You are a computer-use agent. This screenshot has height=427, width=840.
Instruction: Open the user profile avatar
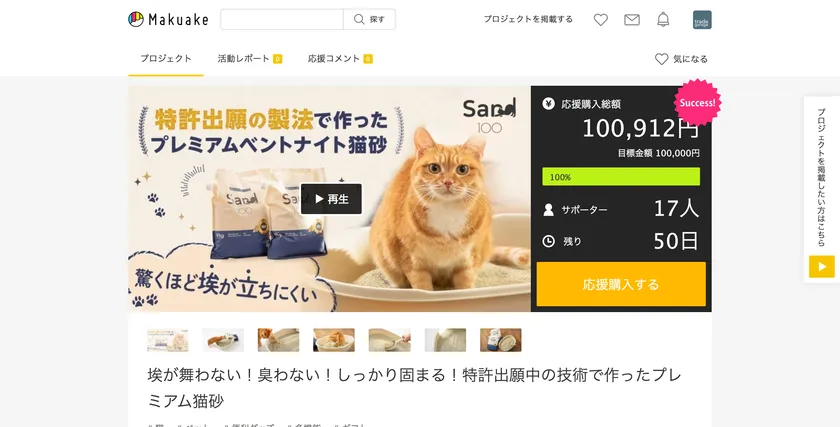(702, 19)
